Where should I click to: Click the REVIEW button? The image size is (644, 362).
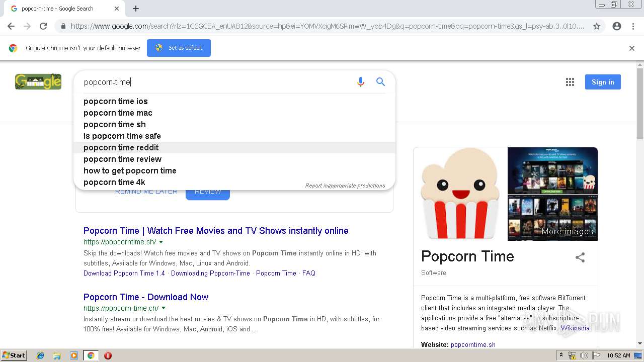208,193
